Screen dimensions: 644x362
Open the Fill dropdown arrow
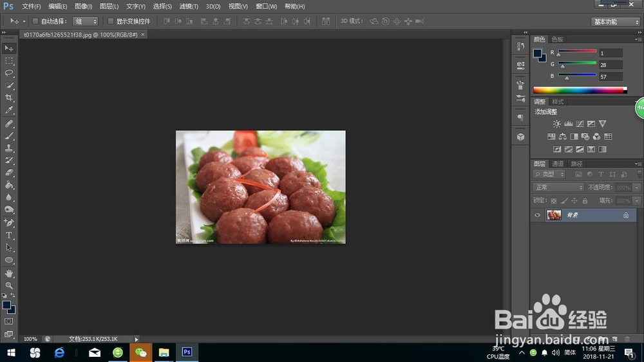637,201
